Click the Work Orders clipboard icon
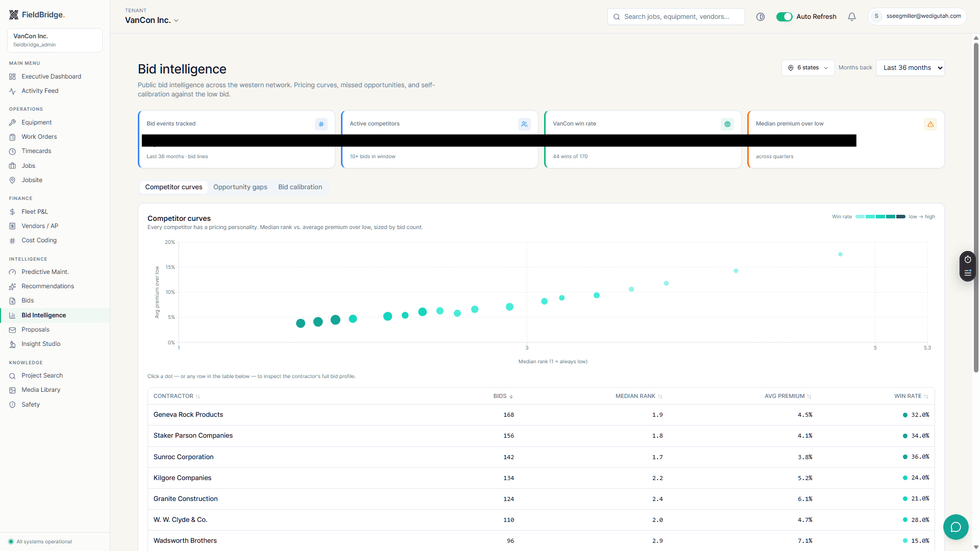The height and width of the screenshot is (551, 980). pyautogui.click(x=12, y=137)
